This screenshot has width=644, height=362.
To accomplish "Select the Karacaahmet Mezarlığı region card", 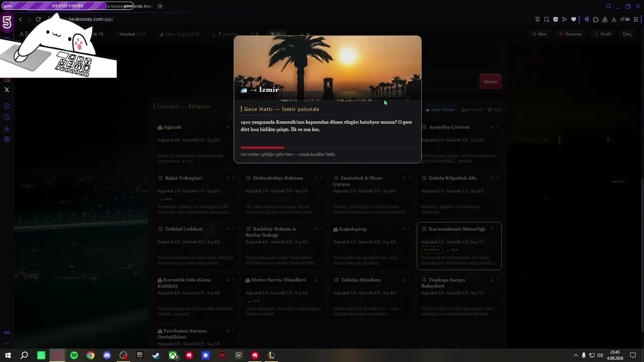I will (459, 246).
